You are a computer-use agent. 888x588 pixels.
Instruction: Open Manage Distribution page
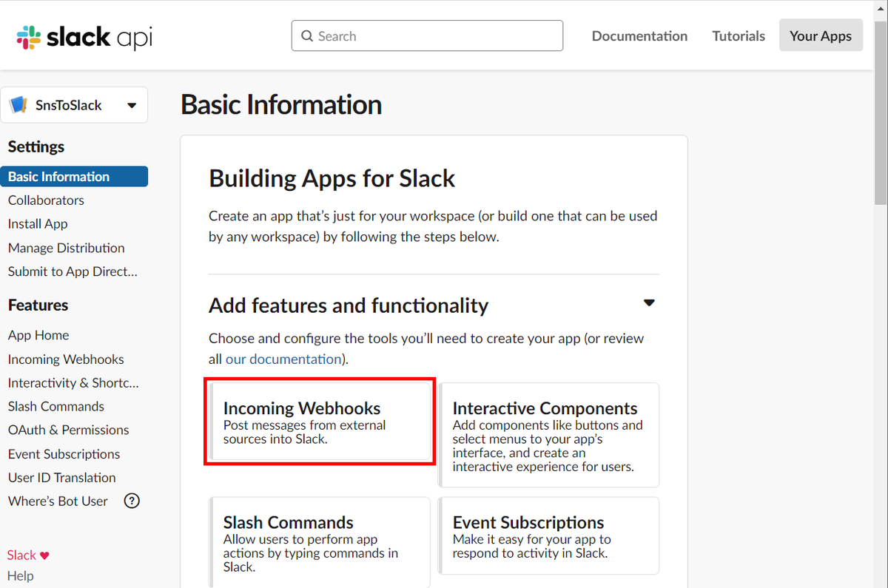pos(66,248)
